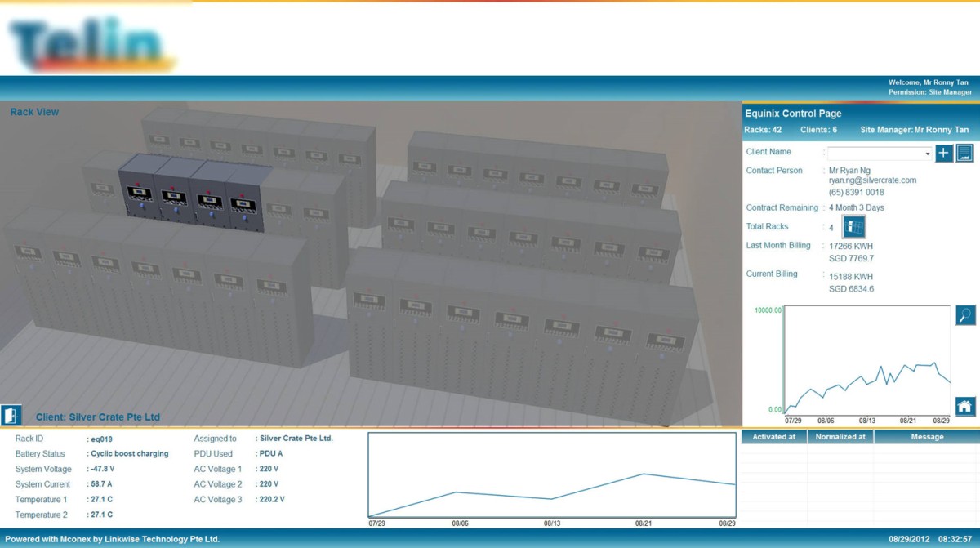
Task: Select Assigned to Silver Crate Pte Ltd. value
Action: (296, 439)
